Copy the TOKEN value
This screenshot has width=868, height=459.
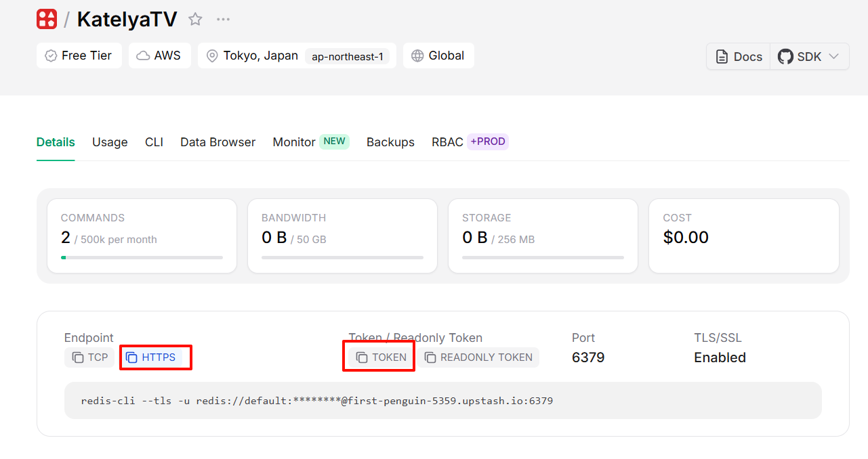(381, 357)
